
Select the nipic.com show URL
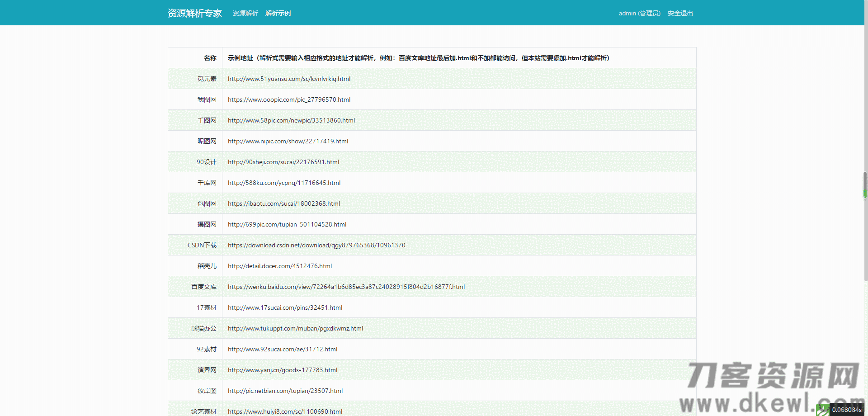click(288, 141)
